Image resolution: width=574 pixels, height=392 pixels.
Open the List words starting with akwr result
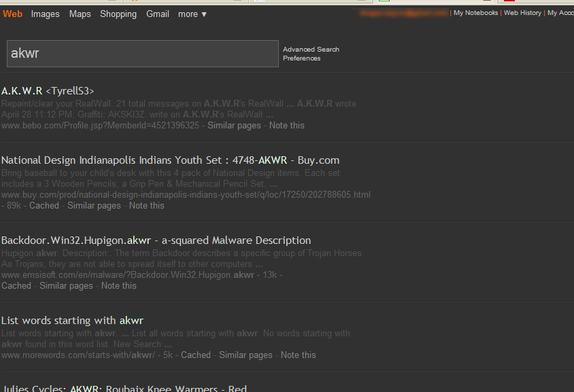[x=73, y=321]
